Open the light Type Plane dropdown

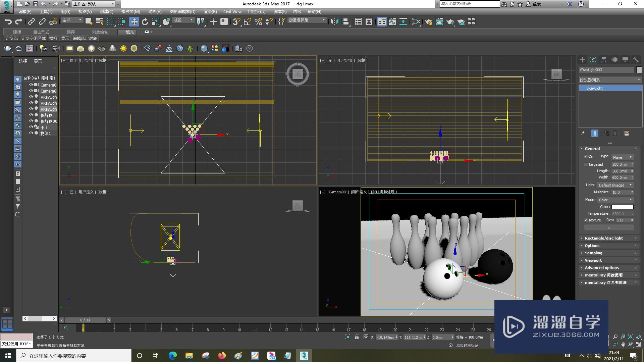622,157
